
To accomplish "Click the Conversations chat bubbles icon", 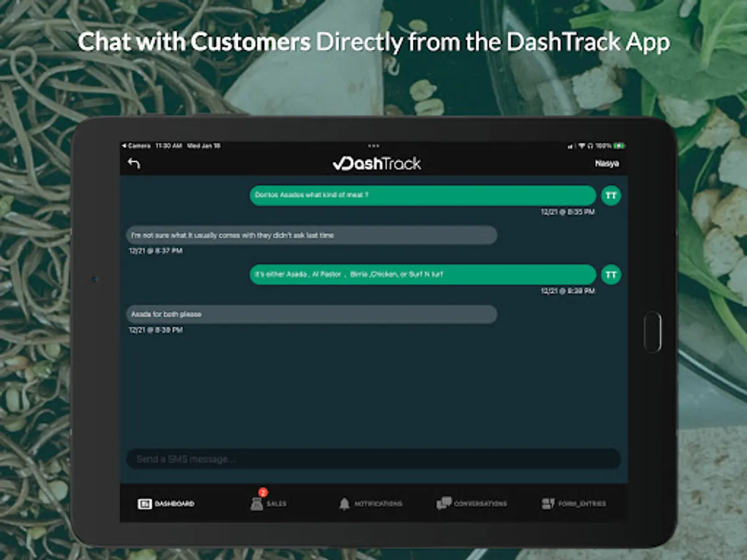I will click(x=444, y=503).
